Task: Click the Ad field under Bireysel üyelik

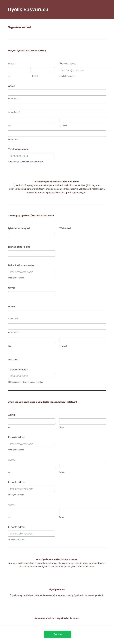Action: 19,70
